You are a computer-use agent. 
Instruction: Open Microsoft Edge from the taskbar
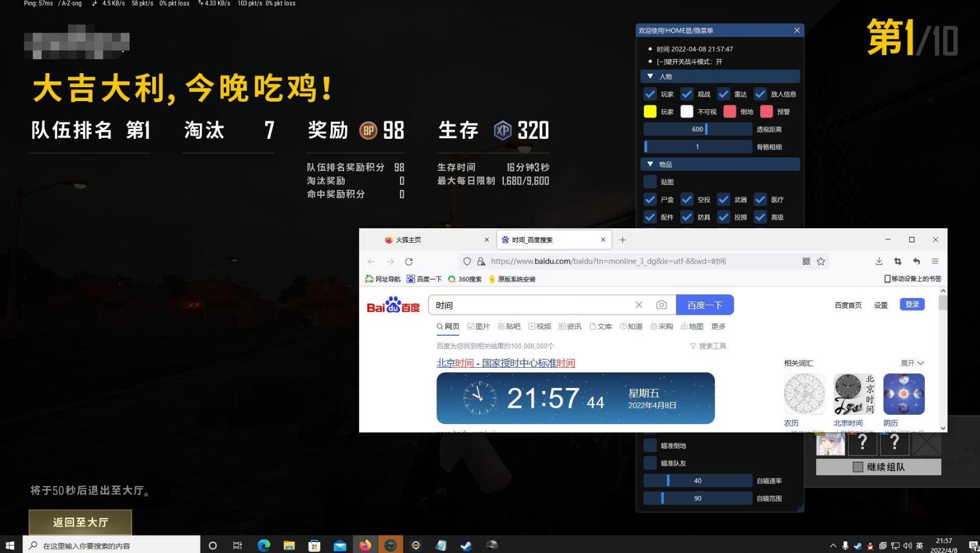pyautogui.click(x=264, y=545)
